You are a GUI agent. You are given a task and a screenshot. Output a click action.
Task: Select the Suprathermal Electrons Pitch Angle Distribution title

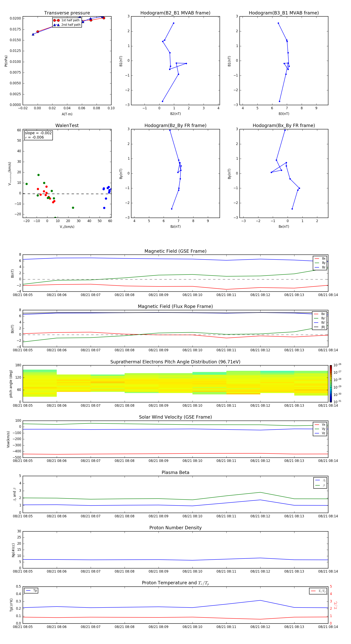point(175,362)
